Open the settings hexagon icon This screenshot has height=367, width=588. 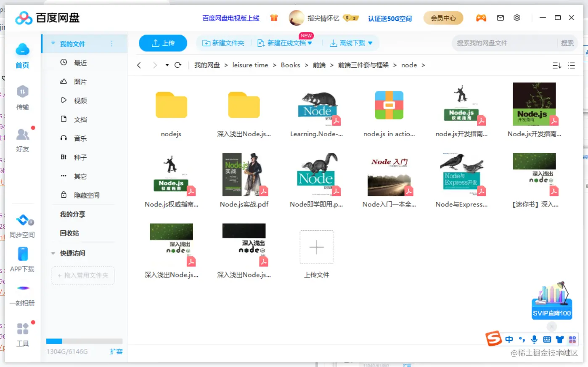tap(517, 18)
